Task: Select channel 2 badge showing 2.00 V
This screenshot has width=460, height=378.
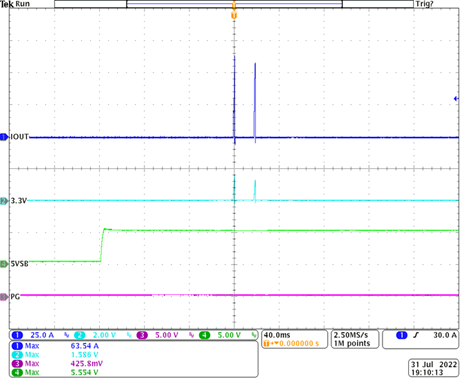Action: [x=80, y=335]
